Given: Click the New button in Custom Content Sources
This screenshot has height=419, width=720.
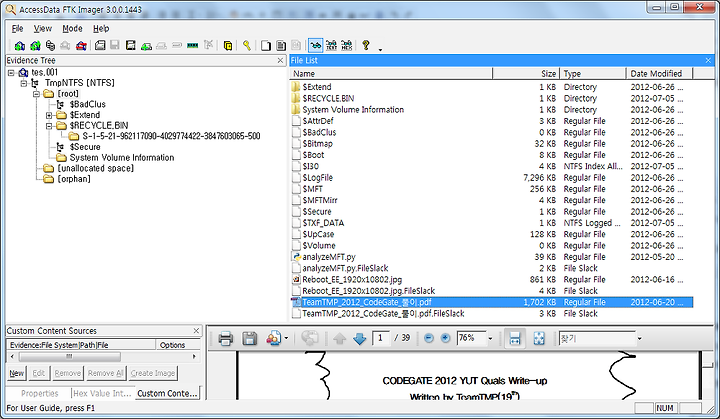Looking at the screenshot, I should [17, 373].
